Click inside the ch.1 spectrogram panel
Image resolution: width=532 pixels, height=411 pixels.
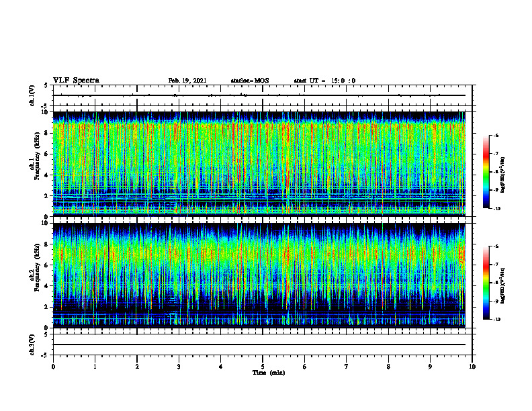coord(259,164)
